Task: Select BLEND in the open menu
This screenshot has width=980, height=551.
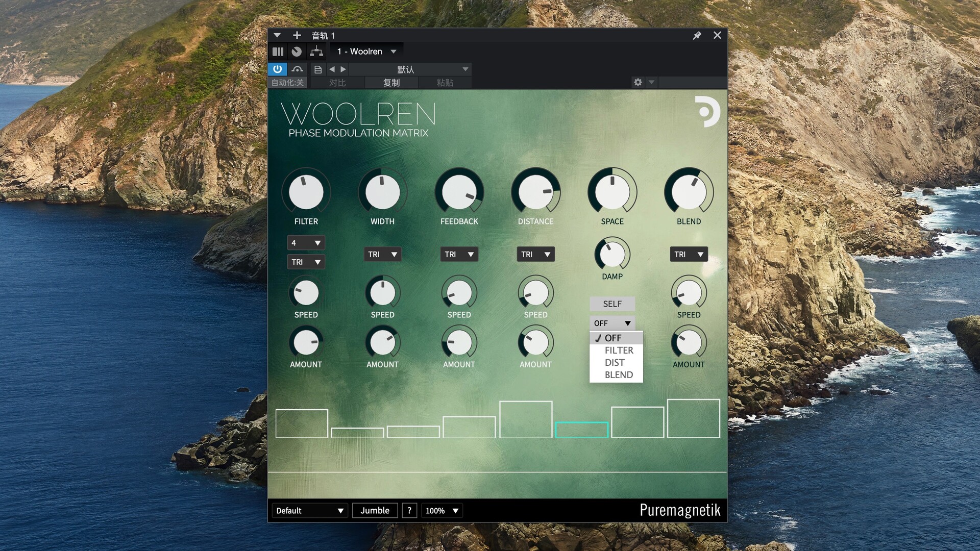Action: coord(616,375)
